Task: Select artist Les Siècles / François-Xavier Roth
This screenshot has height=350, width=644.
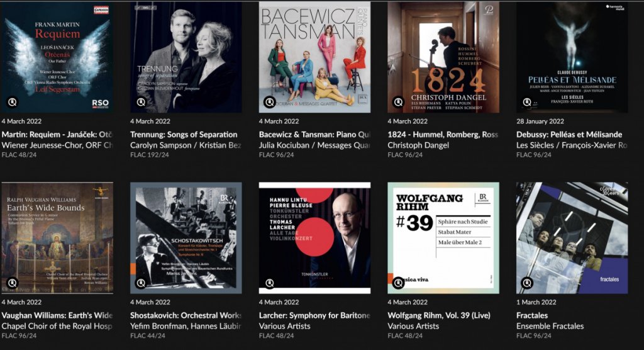Action: (572, 145)
